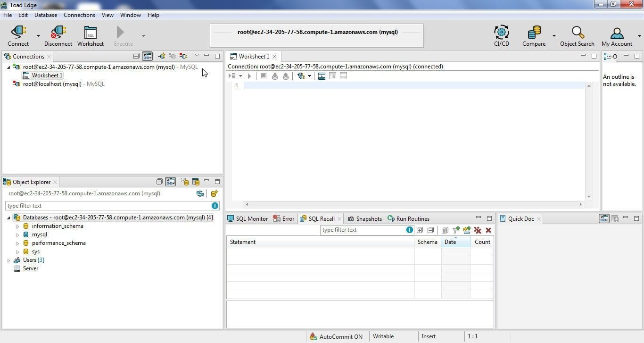Click the SQL Recall filter info icon

(x=409, y=230)
